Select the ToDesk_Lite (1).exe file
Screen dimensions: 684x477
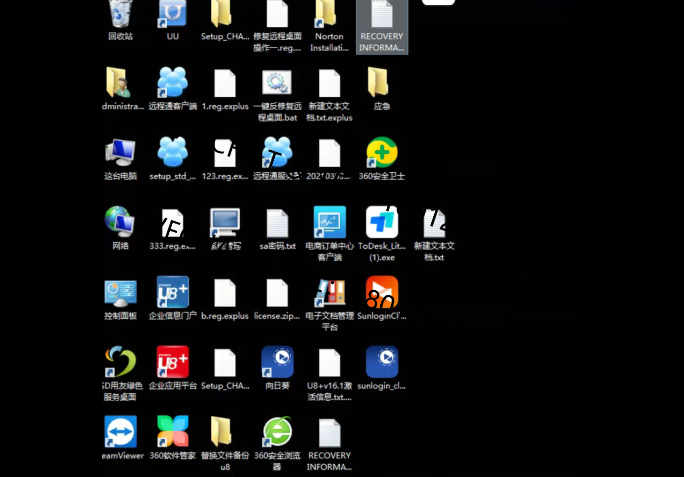(x=382, y=222)
